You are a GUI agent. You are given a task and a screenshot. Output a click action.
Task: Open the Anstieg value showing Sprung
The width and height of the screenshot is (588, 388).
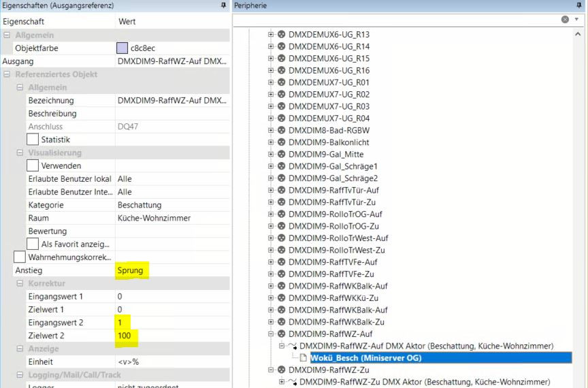coord(172,270)
